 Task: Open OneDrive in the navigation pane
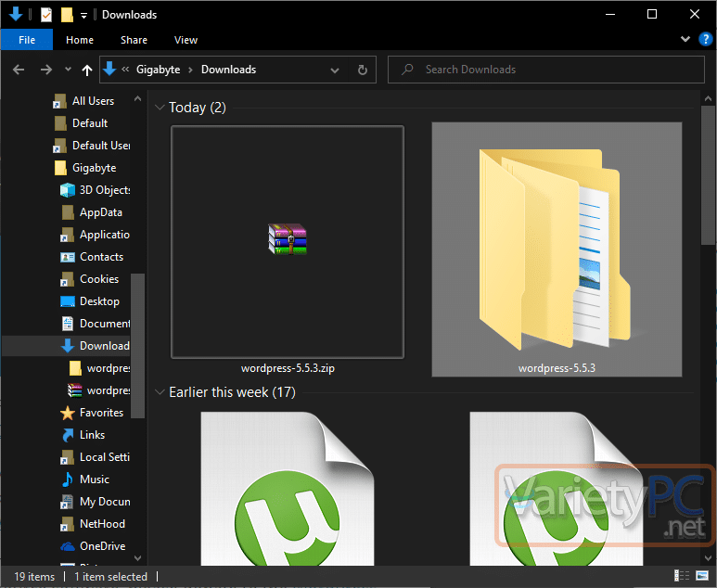[102, 546]
